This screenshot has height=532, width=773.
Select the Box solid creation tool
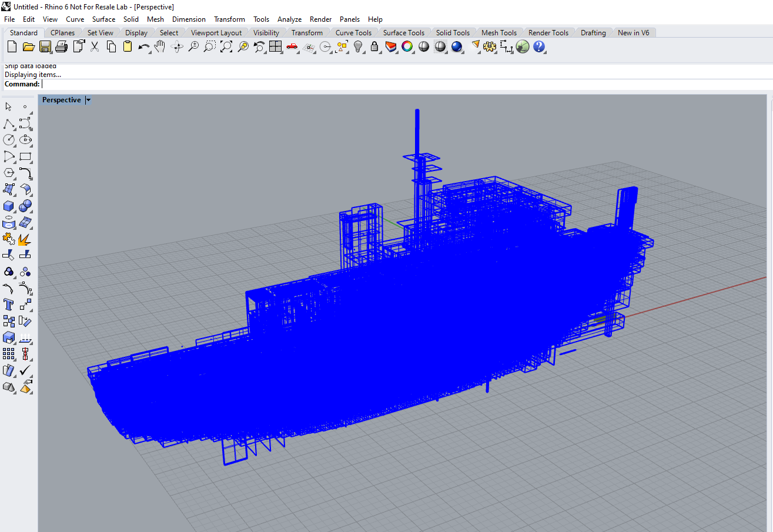click(9, 206)
